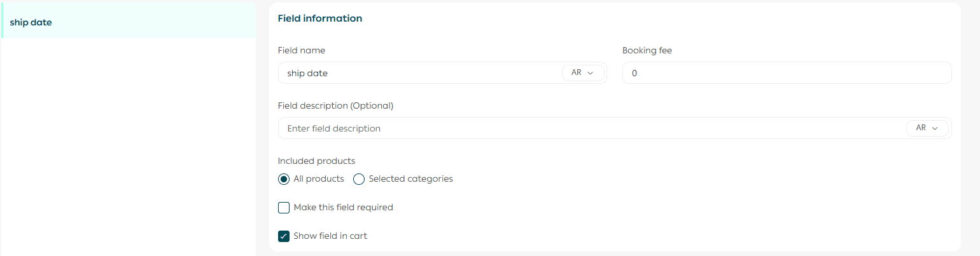Click the "Booking fee" label

[647, 50]
